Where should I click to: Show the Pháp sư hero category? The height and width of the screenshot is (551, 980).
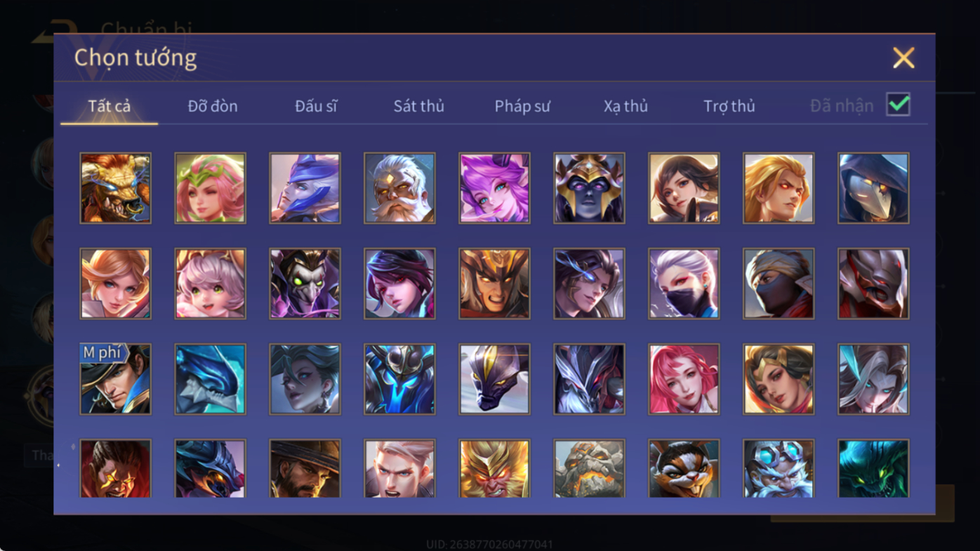pyautogui.click(x=522, y=106)
